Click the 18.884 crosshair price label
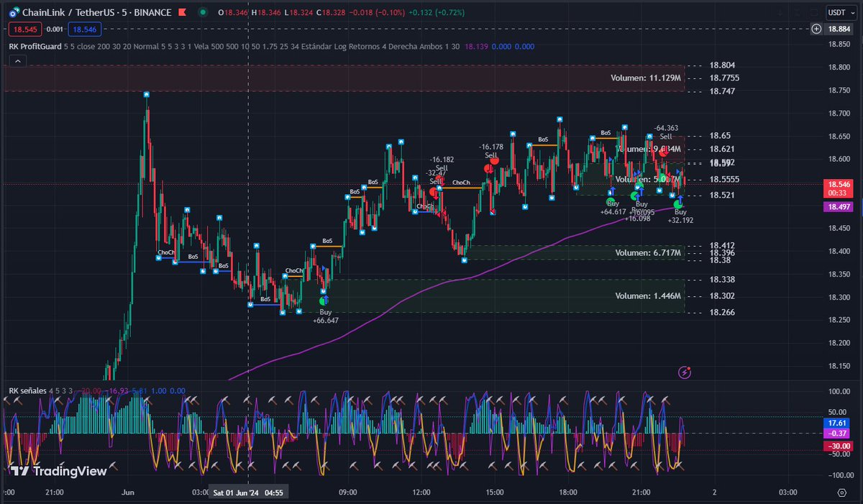 839,29
